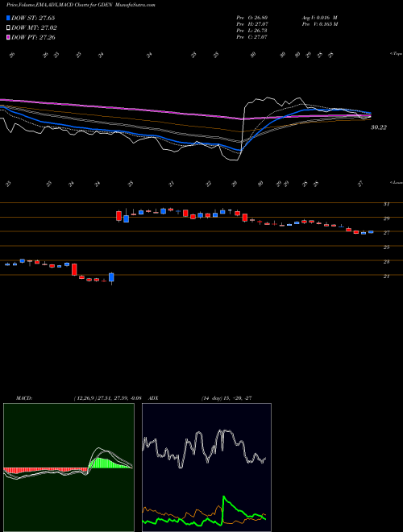This screenshot has width=403, height=532.
Task: Click the 30.22 EMA price label
Action: (379, 127)
